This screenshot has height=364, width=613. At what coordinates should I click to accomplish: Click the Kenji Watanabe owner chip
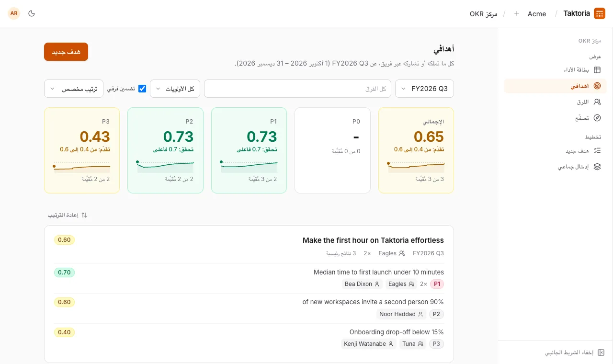(x=369, y=344)
